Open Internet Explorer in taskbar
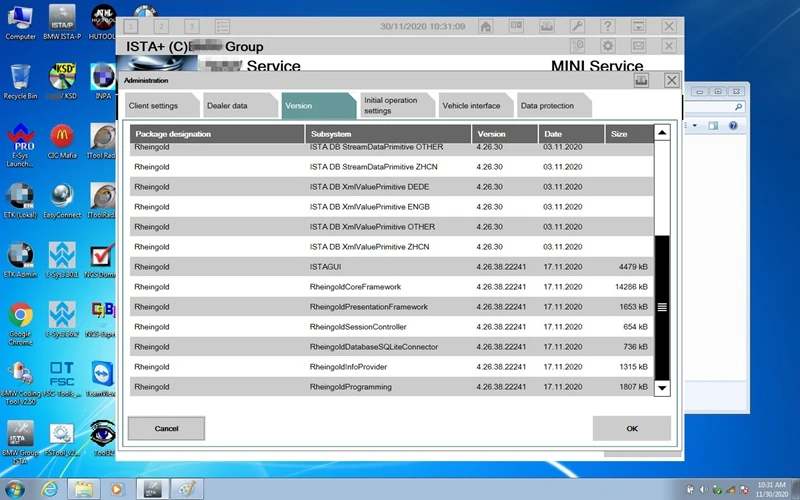This screenshot has width=800, height=500. coord(49,489)
